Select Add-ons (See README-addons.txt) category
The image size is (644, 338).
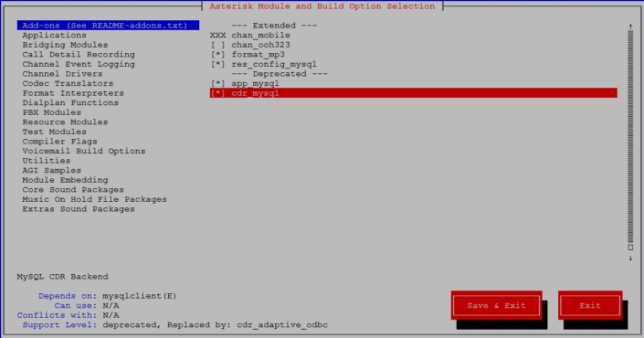[108, 26]
